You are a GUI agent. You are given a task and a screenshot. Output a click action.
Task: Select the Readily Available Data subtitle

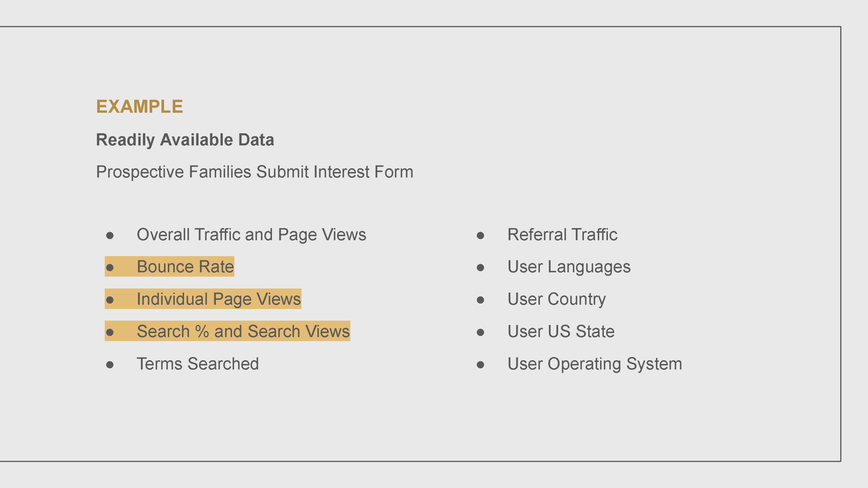[185, 140]
